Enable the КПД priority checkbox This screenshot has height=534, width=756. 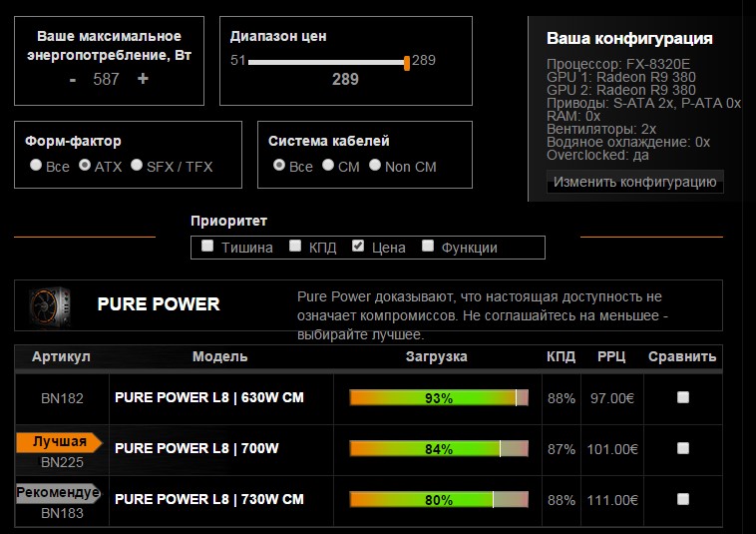coord(295,246)
